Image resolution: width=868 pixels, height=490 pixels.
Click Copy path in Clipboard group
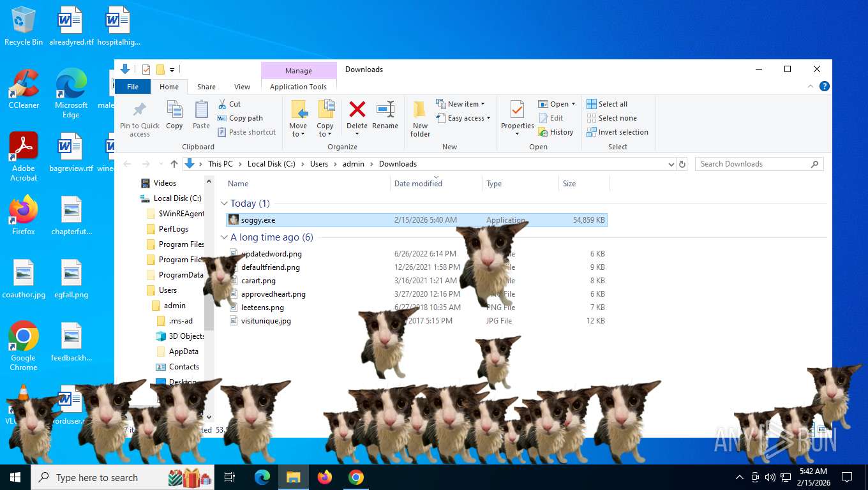(x=240, y=118)
